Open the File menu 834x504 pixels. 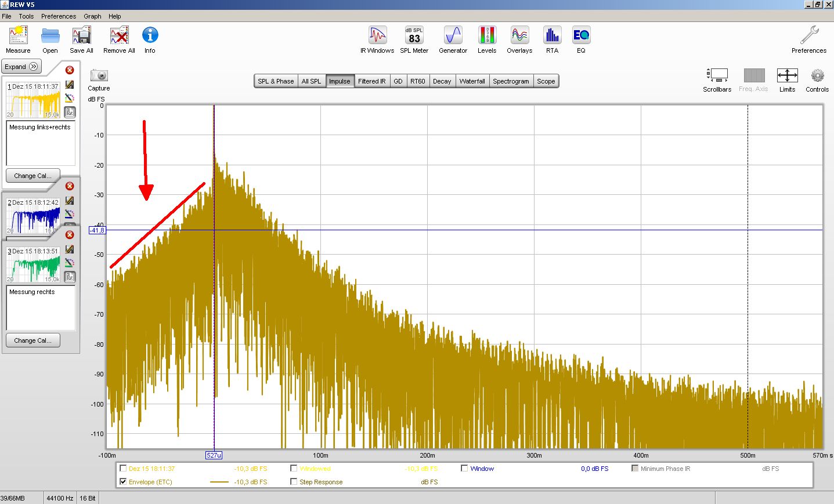[x=7, y=16]
